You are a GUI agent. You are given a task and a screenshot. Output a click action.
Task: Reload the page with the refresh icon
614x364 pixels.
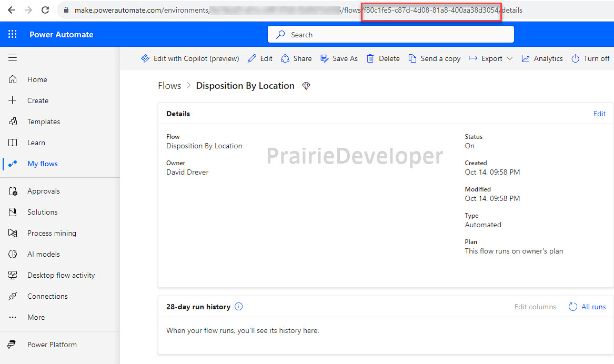click(x=45, y=10)
